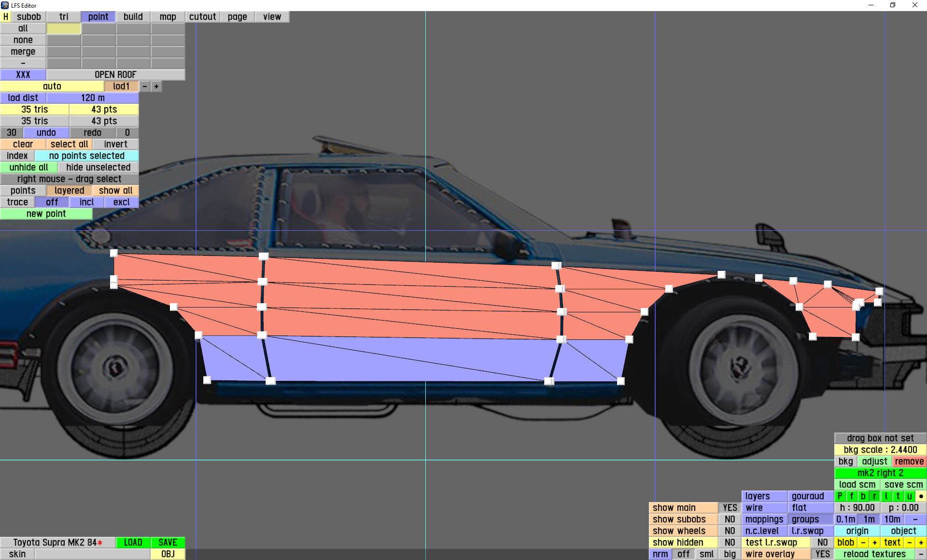
Task: Click the minus beside reload textures
Action: pyautogui.click(x=921, y=554)
